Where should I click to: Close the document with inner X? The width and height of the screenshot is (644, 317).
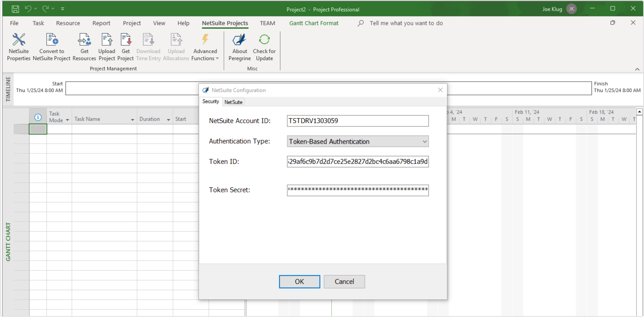pos(633,23)
